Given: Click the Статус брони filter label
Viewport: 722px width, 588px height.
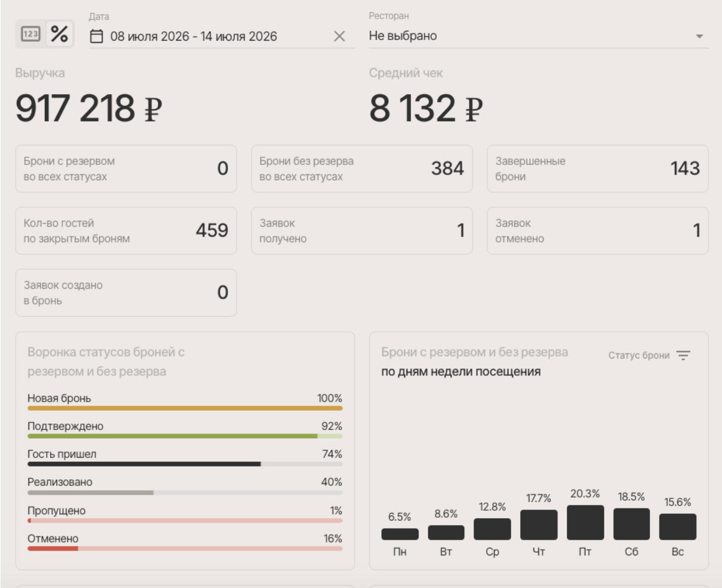Looking at the screenshot, I should [x=639, y=355].
